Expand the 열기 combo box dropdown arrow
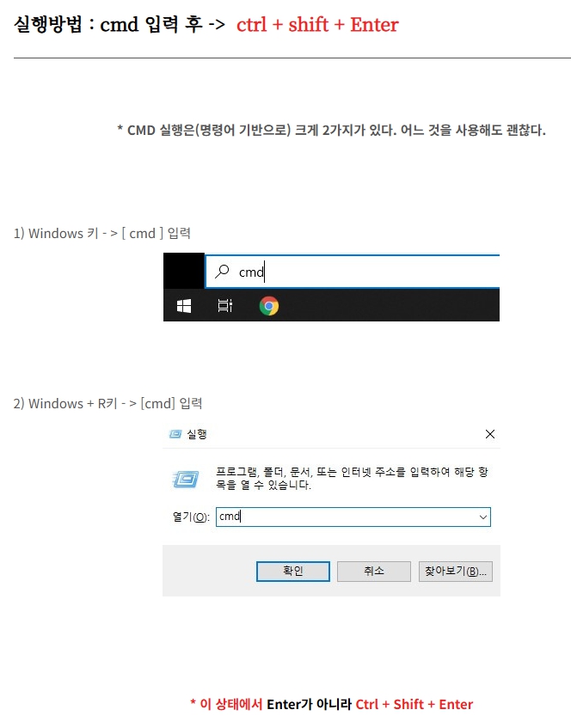This screenshot has width=571, height=728. coord(483,517)
